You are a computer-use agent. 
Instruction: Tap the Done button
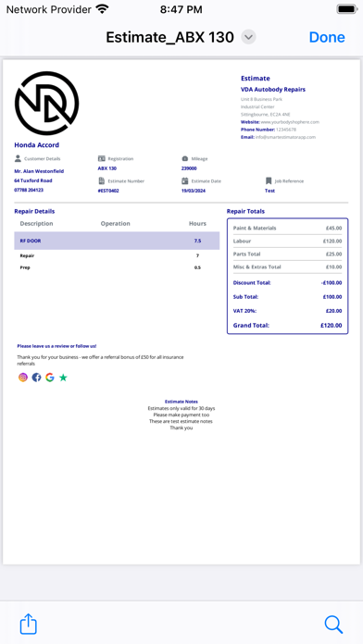327,37
